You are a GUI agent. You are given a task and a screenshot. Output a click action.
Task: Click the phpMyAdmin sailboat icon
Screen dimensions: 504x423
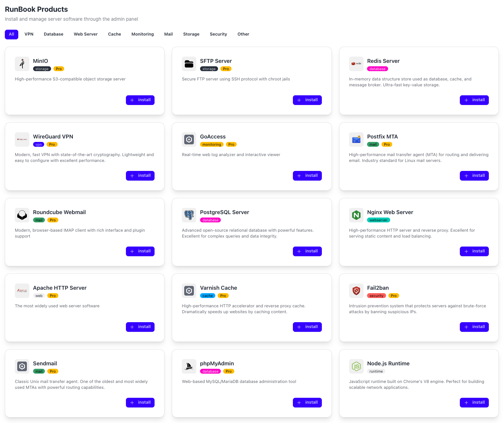pyautogui.click(x=189, y=366)
